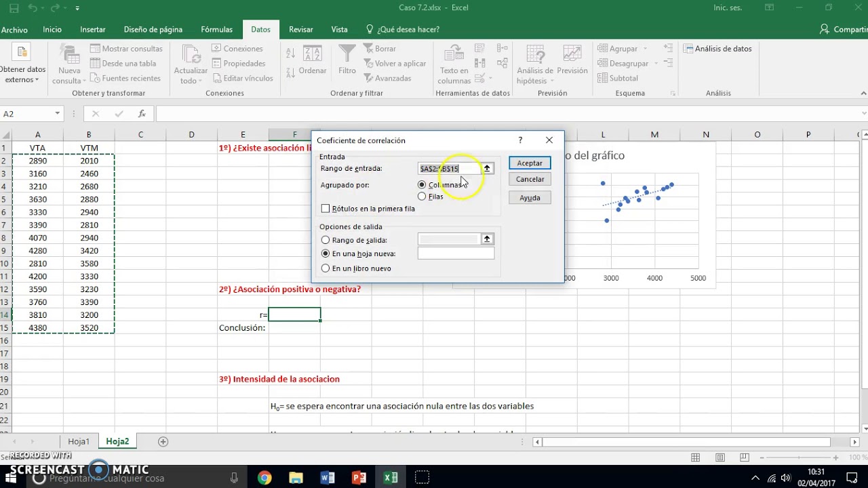Click Rango de entrada input field
Image resolution: width=868 pixels, height=488 pixels.
click(x=449, y=168)
